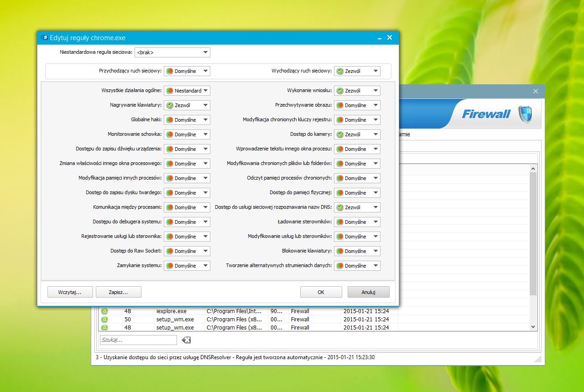Viewport: 584px width, 392px height.
Task: Click the Wczytaj... button
Action: point(70,292)
